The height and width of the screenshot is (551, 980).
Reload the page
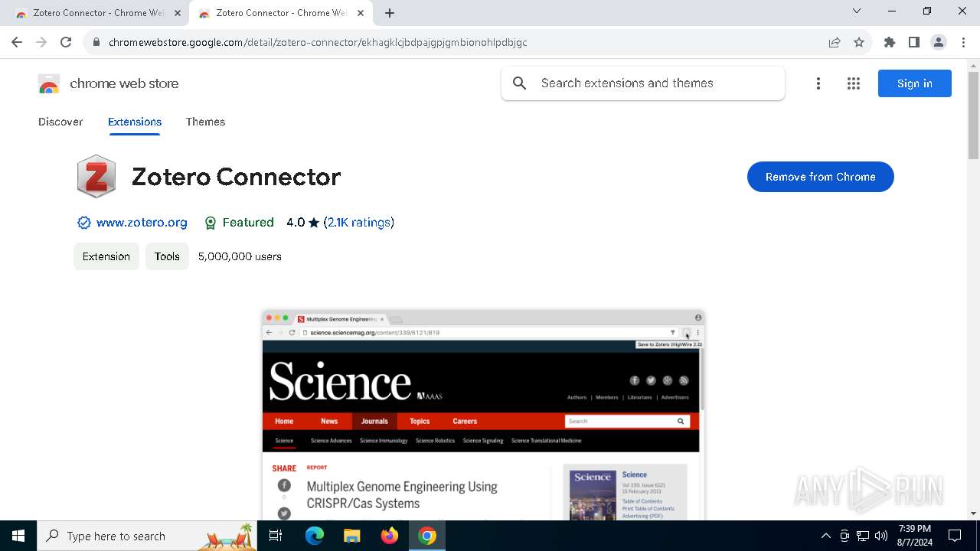(x=66, y=42)
